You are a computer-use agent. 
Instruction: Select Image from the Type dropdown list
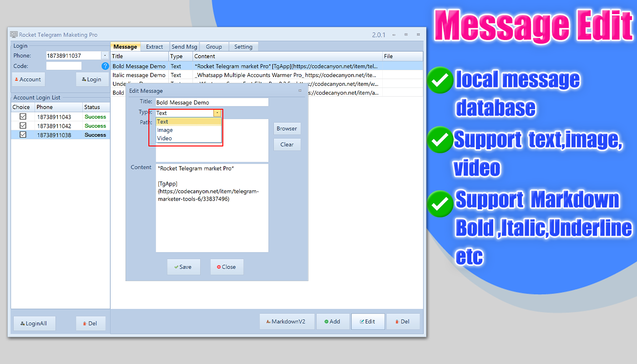(165, 130)
